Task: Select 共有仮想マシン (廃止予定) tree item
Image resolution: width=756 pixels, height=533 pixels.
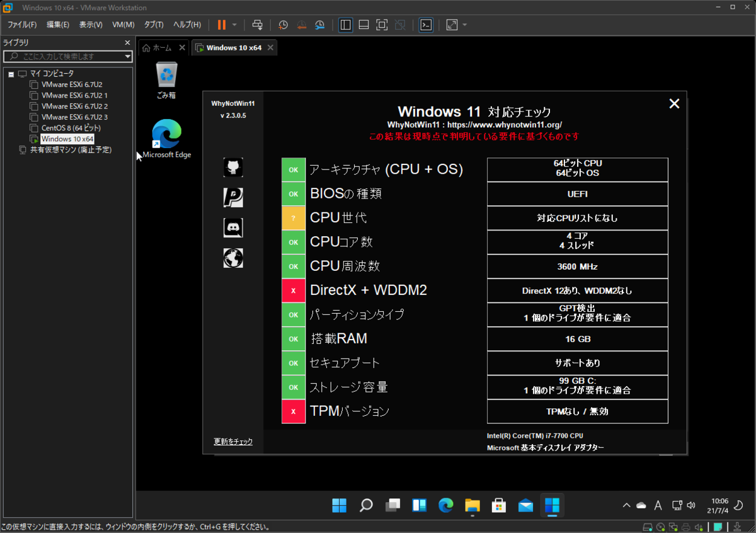Action: click(x=71, y=150)
